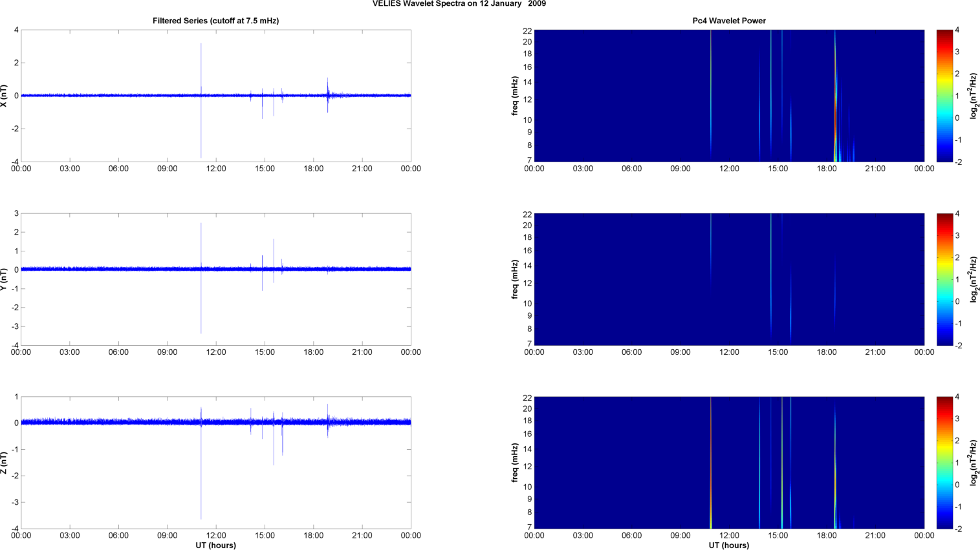Click the log2(nT²/Hz) label beside the bottom colorbar
The image size is (980, 550).
[x=974, y=463]
